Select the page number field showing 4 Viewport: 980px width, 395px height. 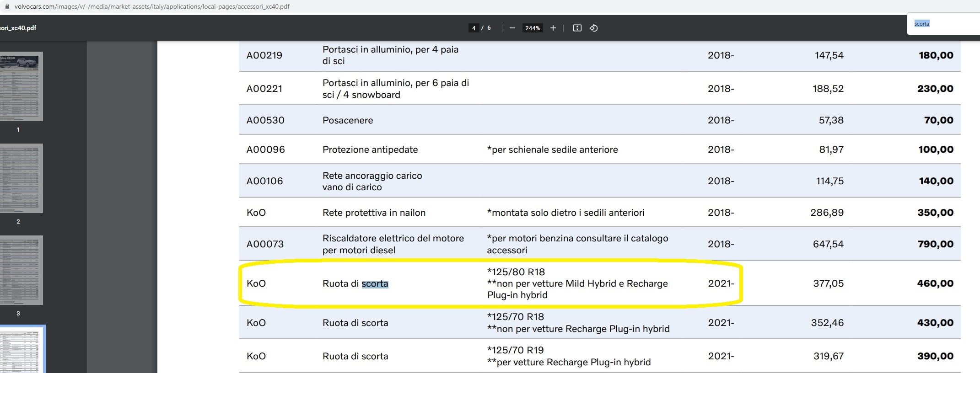(474, 28)
